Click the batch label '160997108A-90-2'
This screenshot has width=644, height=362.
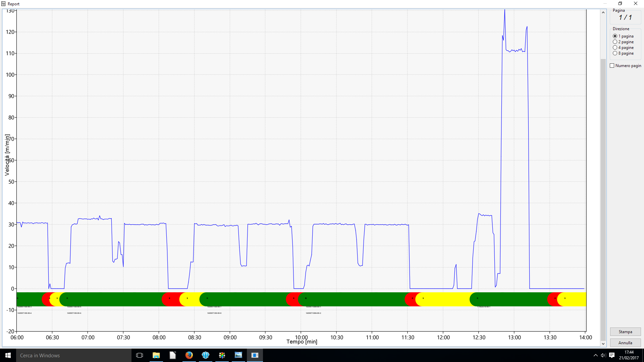pyautogui.click(x=314, y=313)
